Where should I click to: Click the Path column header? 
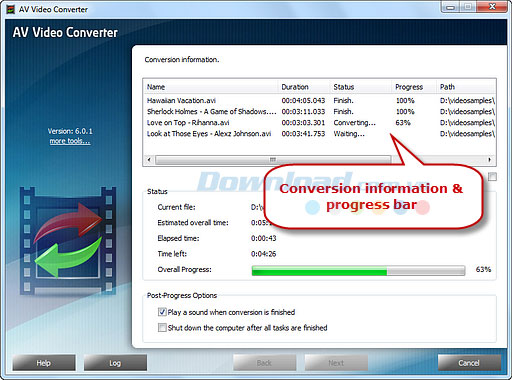466,87
